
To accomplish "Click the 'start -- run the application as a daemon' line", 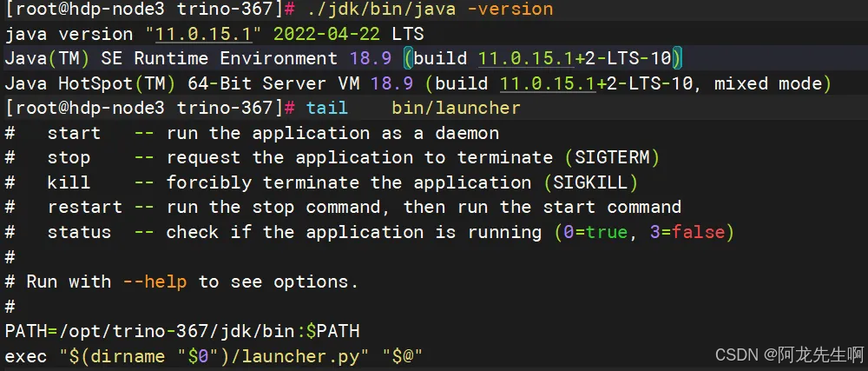I will pyautogui.click(x=252, y=133).
